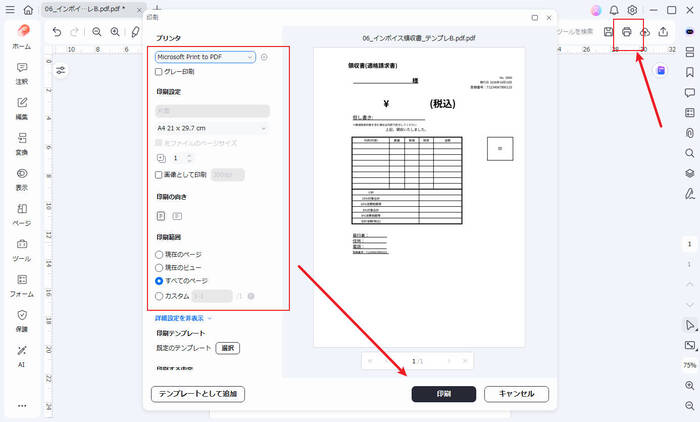Click the print preview page thumbnail
The width and height of the screenshot is (700, 422).
point(419,197)
